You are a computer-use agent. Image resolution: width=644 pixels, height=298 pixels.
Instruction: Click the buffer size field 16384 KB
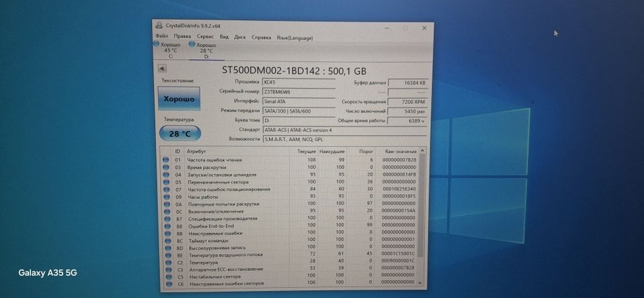[x=408, y=83]
